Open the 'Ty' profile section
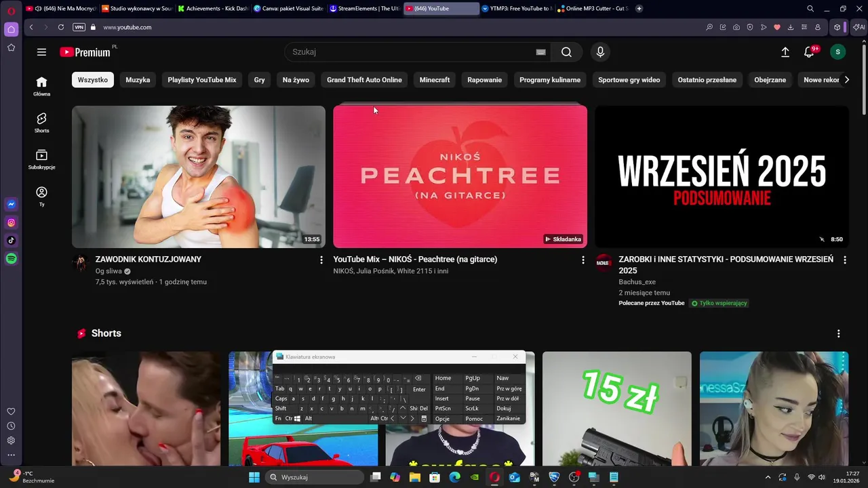The width and height of the screenshot is (868, 488). [x=41, y=197]
